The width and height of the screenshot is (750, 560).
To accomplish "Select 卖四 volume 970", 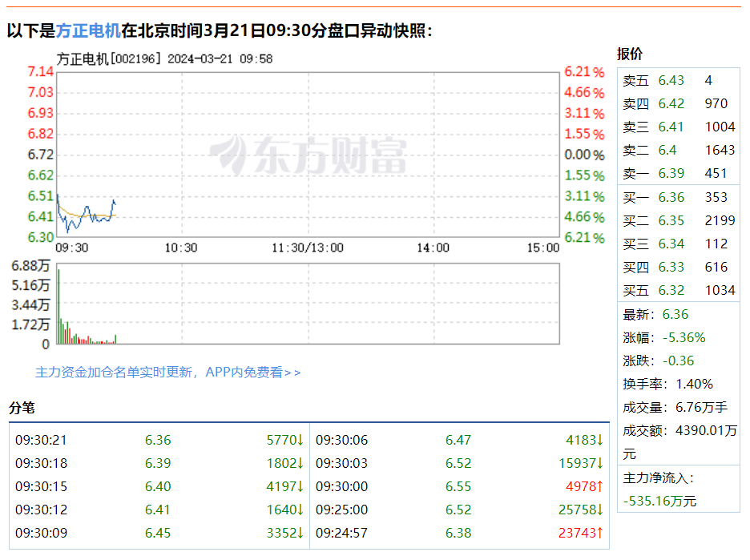I will pyautogui.click(x=716, y=104).
